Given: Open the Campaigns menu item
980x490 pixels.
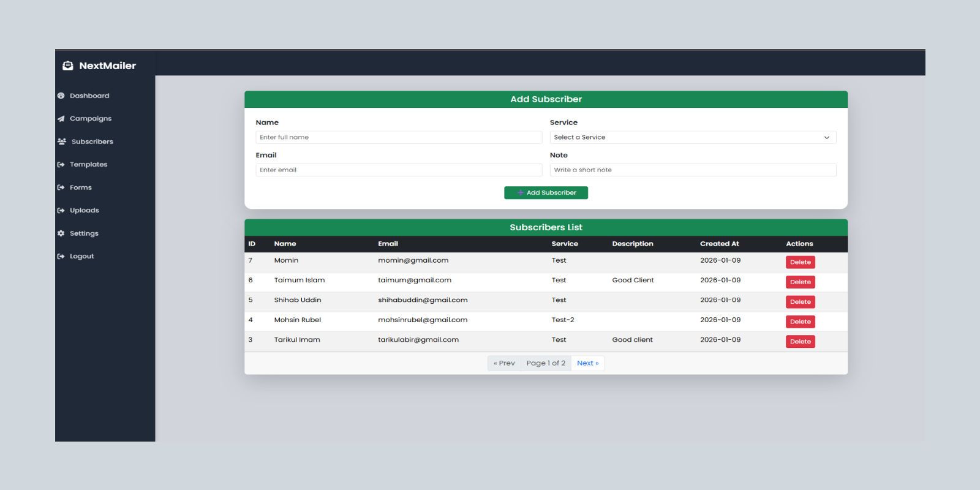Looking at the screenshot, I should tap(90, 119).
